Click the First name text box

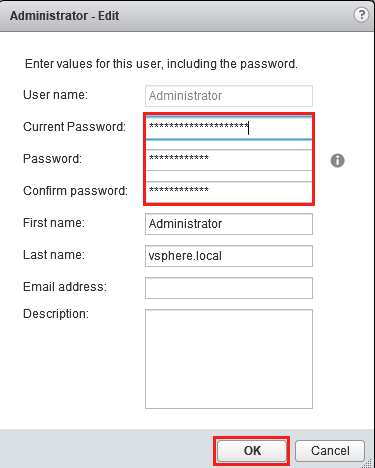[229, 224]
